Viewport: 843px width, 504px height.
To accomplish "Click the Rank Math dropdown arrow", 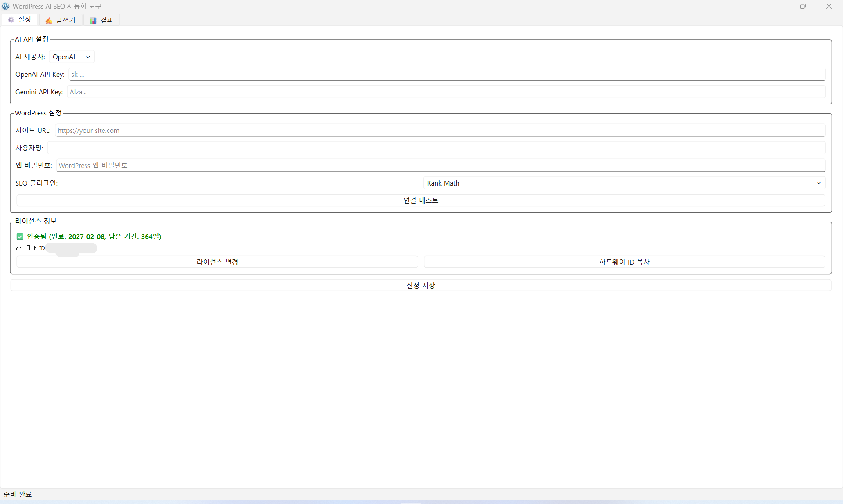I will pos(818,183).
